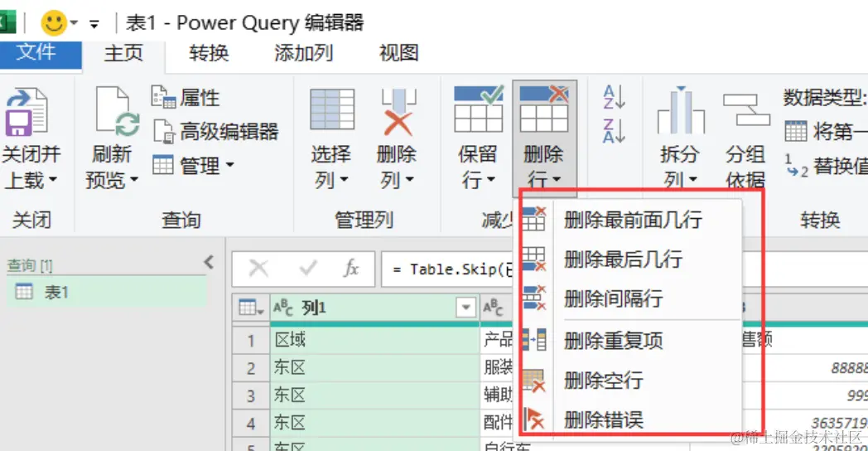Cancel formula with the X button
Image resolution: width=868 pixels, height=451 pixels.
tap(258, 269)
